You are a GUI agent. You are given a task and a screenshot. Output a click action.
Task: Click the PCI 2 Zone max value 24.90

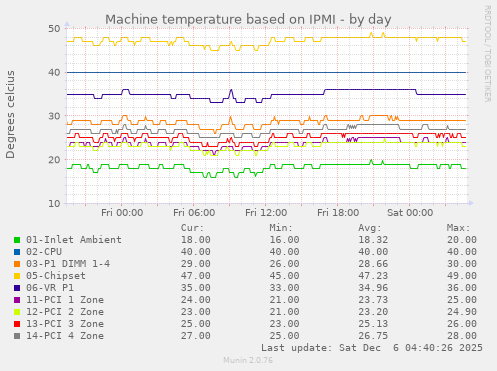462,312
